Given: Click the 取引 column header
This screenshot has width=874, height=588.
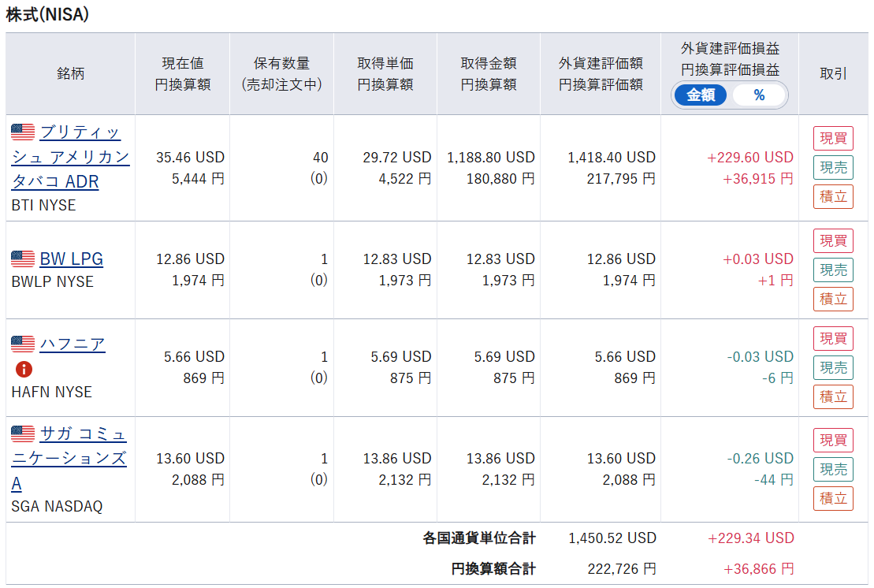Looking at the screenshot, I should (833, 73).
